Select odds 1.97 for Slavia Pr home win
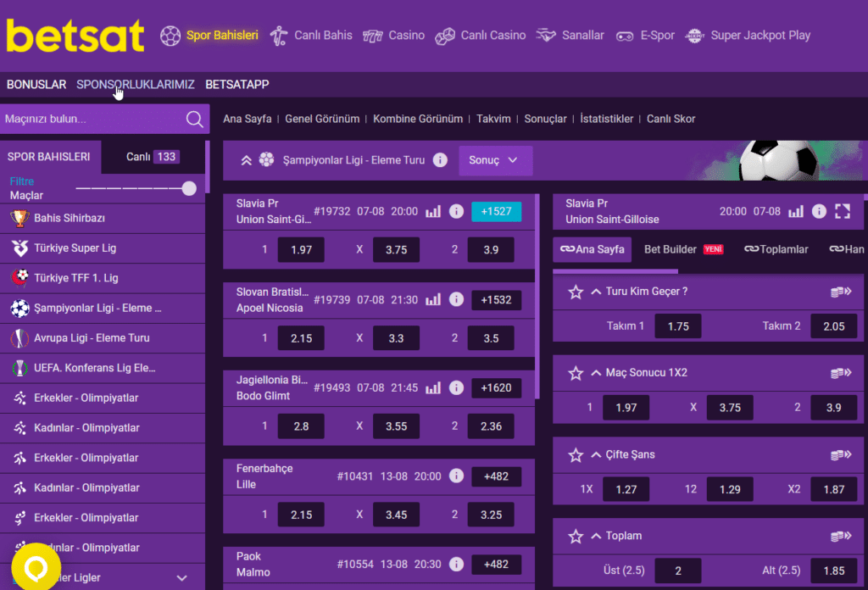Viewport: 868px width, 590px height. 301,249
